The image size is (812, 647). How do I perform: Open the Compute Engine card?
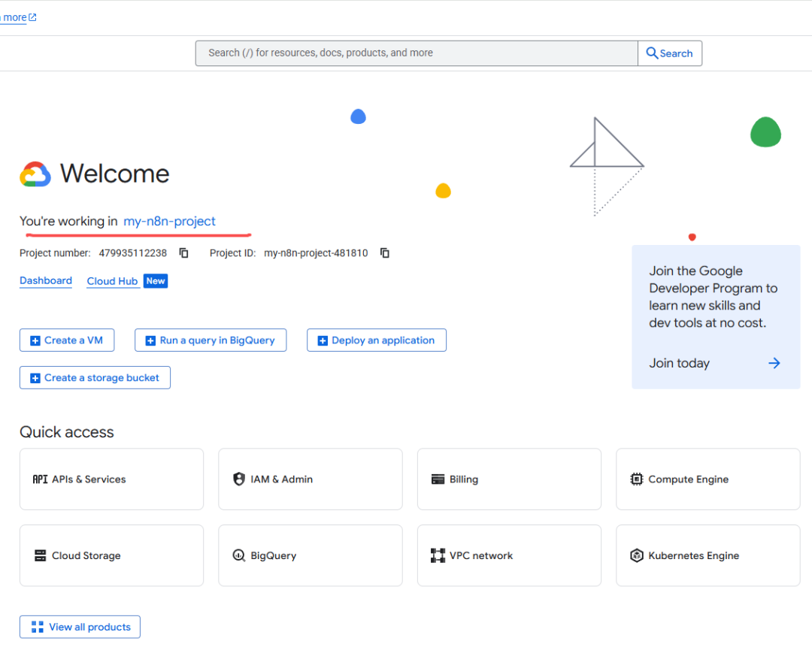point(707,479)
